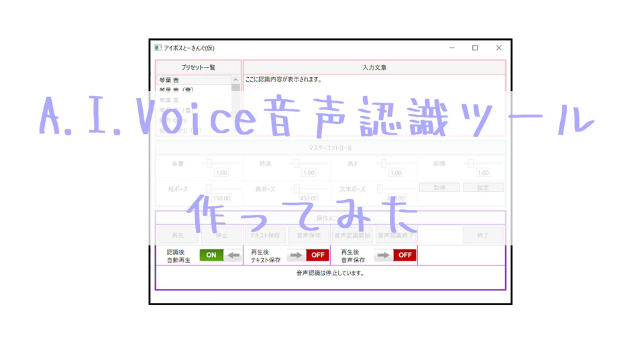
Task: Click the 話速 value field 1.00
Action: pyautogui.click(x=309, y=173)
